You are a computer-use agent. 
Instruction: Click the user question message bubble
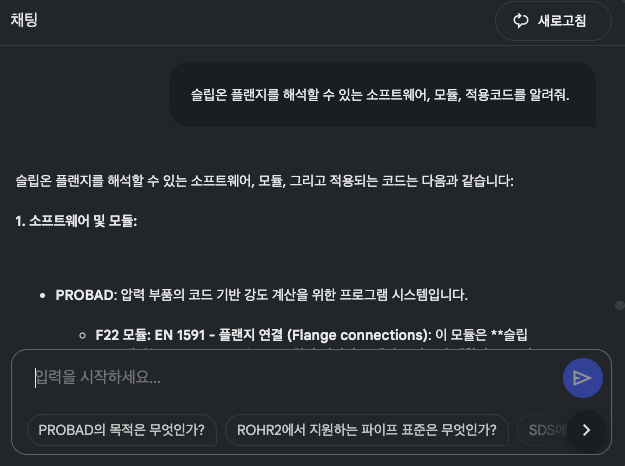(381, 95)
